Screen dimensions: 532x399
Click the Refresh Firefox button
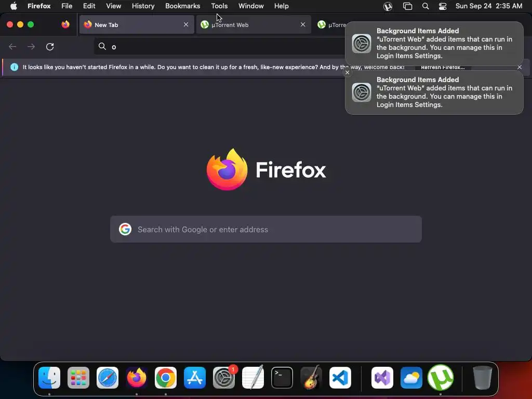coord(443,67)
